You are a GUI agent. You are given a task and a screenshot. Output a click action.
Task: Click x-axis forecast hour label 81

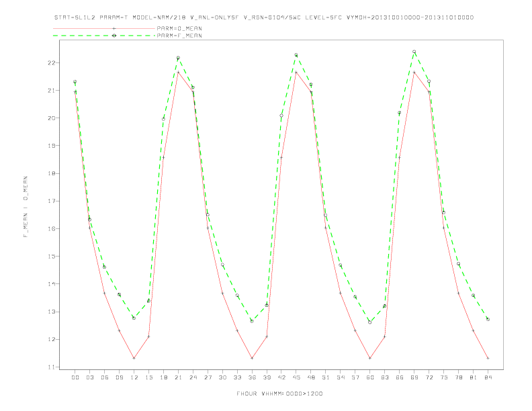(x=474, y=377)
